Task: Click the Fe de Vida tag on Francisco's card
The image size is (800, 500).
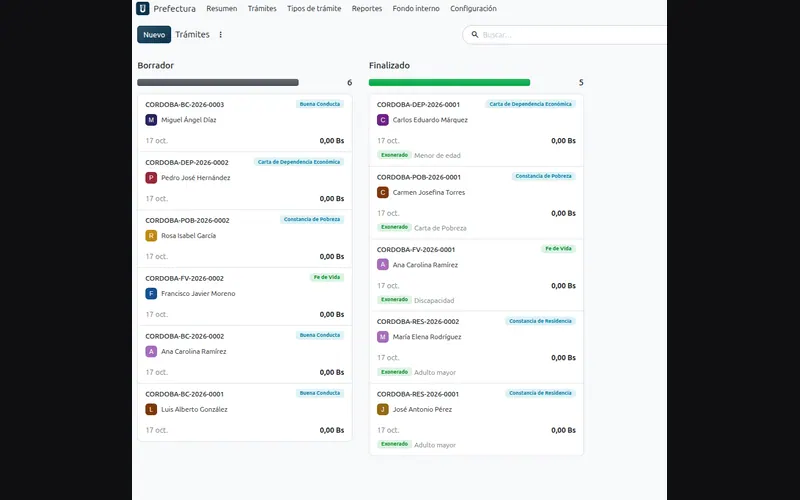Action: tap(327, 278)
